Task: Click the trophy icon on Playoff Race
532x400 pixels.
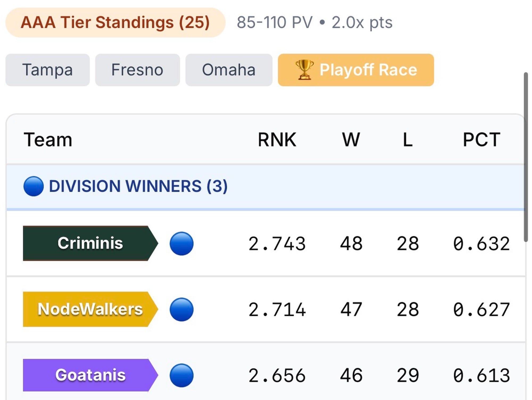Action: [x=304, y=70]
